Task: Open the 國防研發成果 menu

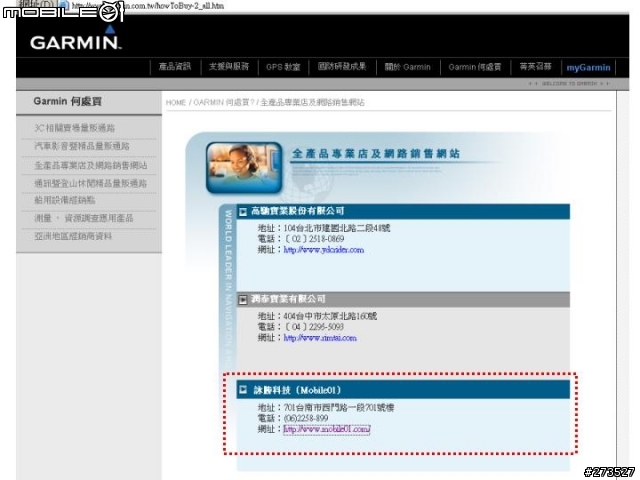Action: click(342, 67)
